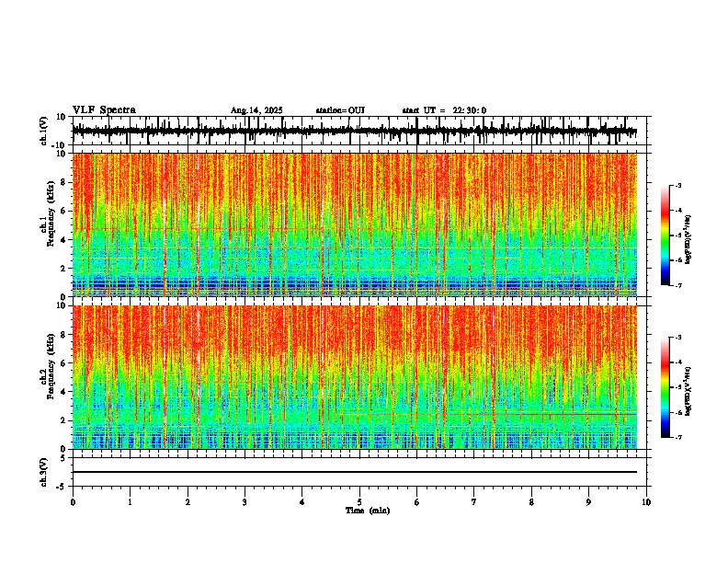Image resolution: width=728 pixels, height=563 pixels.
Task: Click the "ch.1(V)" waveform axis label
Action: coord(44,131)
